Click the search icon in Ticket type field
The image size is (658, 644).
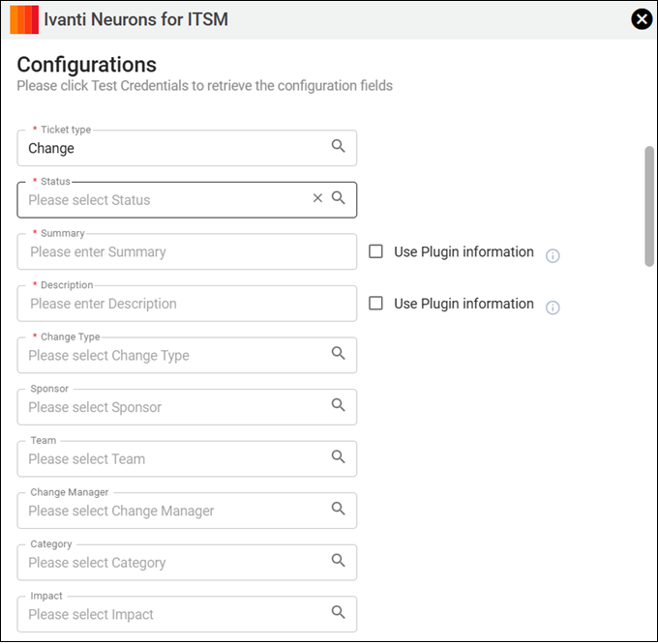click(x=339, y=146)
